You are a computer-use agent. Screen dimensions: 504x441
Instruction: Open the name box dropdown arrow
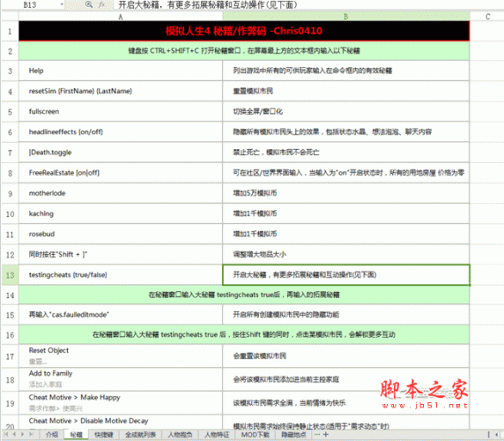tap(62, 4)
